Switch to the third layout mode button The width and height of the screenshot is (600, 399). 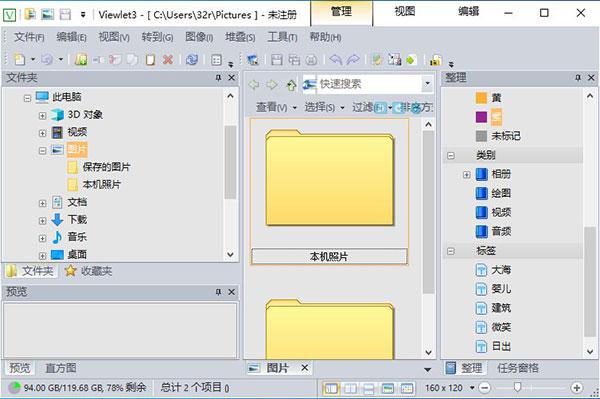pyautogui.click(x=368, y=388)
